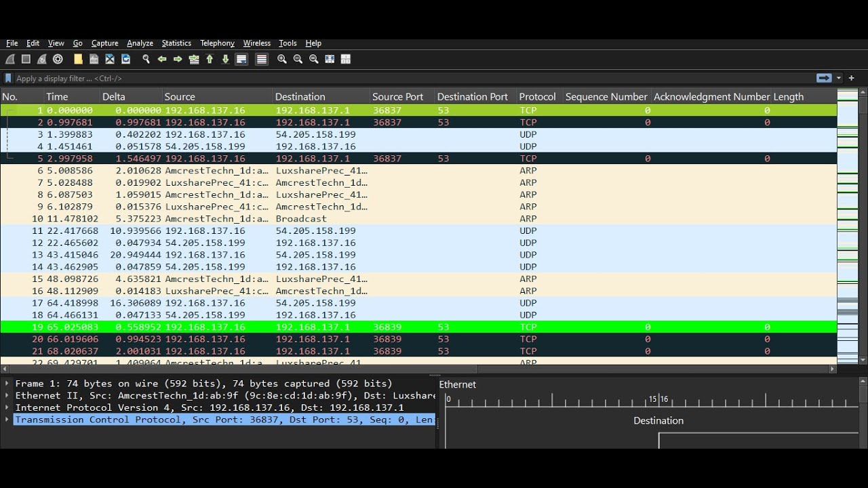Viewport: 868px width, 488px height.
Task: Go back in packet history
Action: (162, 60)
